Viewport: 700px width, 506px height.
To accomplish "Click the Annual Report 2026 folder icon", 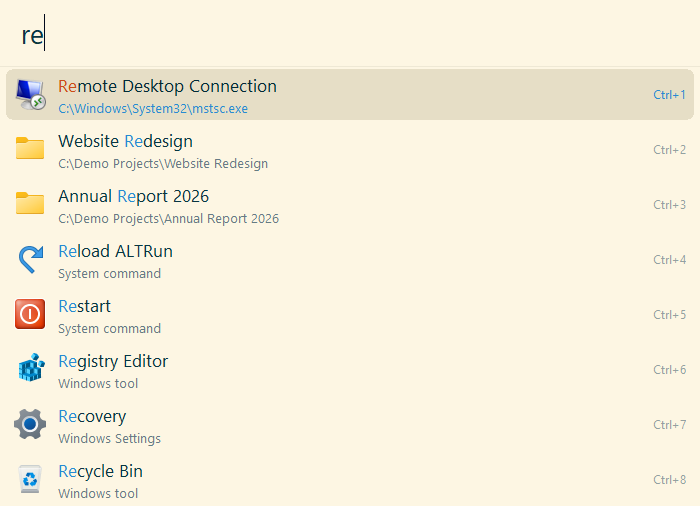I will tap(30, 203).
